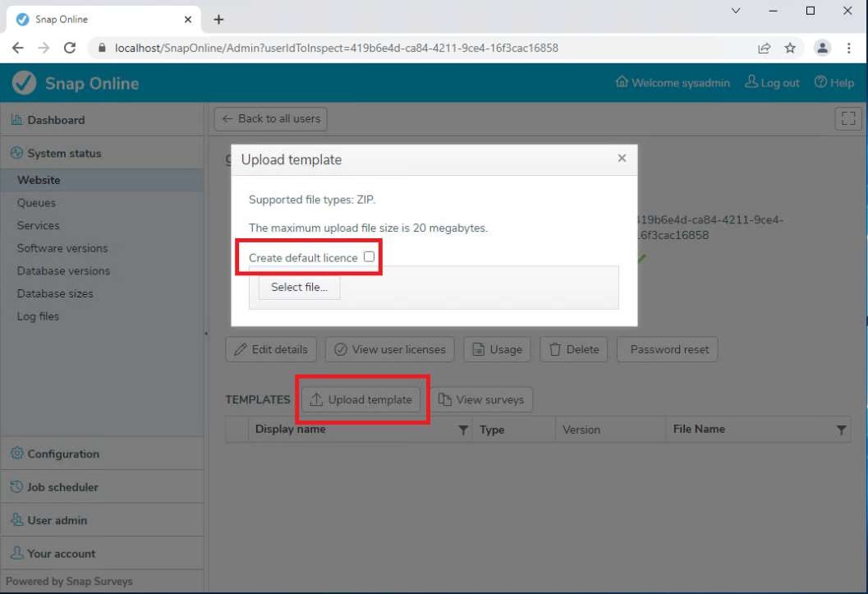This screenshot has height=594, width=868.
Task: Open the Help icon link
Action: coord(820,82)
